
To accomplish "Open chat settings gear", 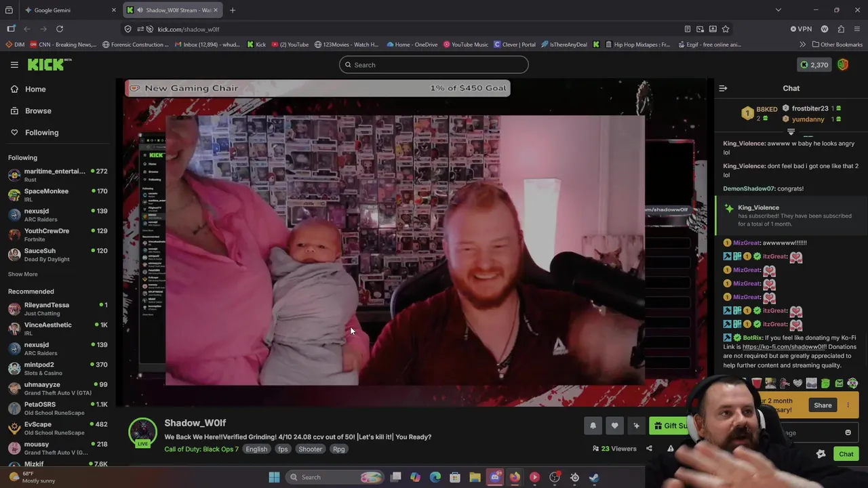I will point(821,454).
